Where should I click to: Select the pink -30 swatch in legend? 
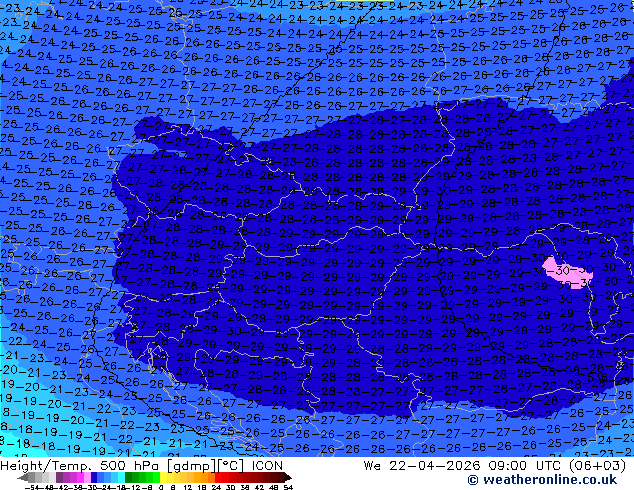click(x=87, y=477)
